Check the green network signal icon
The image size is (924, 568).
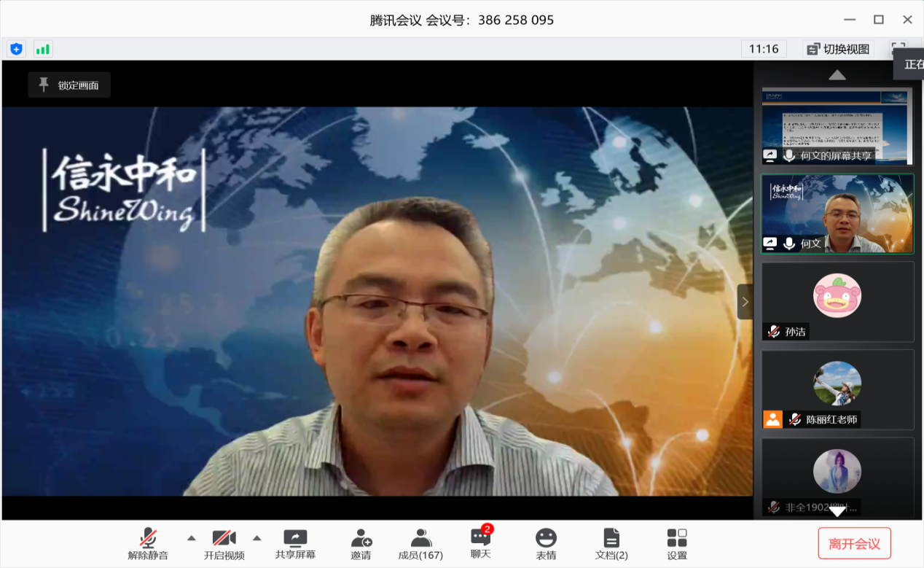[x=43, y=49]
